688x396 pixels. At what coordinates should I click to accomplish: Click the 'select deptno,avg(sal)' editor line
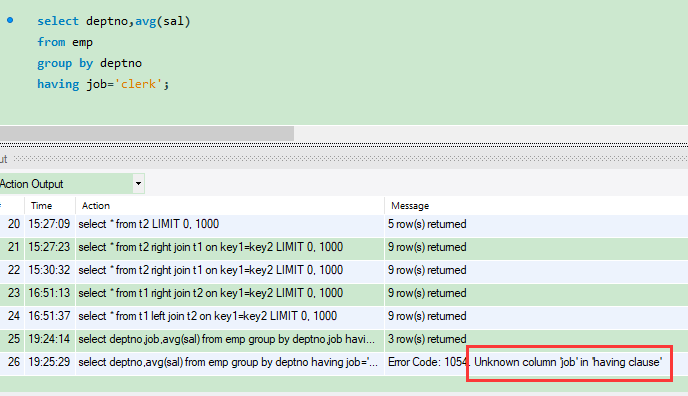[x=114, y=21]
